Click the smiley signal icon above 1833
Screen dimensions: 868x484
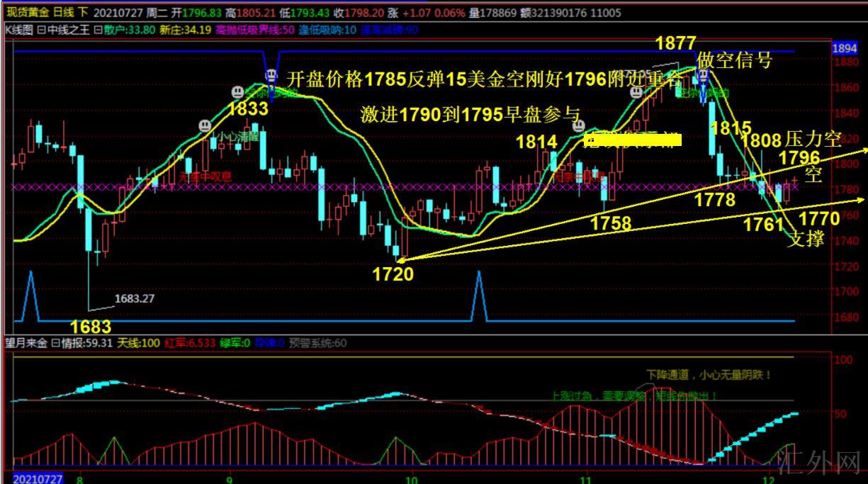click(x=238, y=93)
